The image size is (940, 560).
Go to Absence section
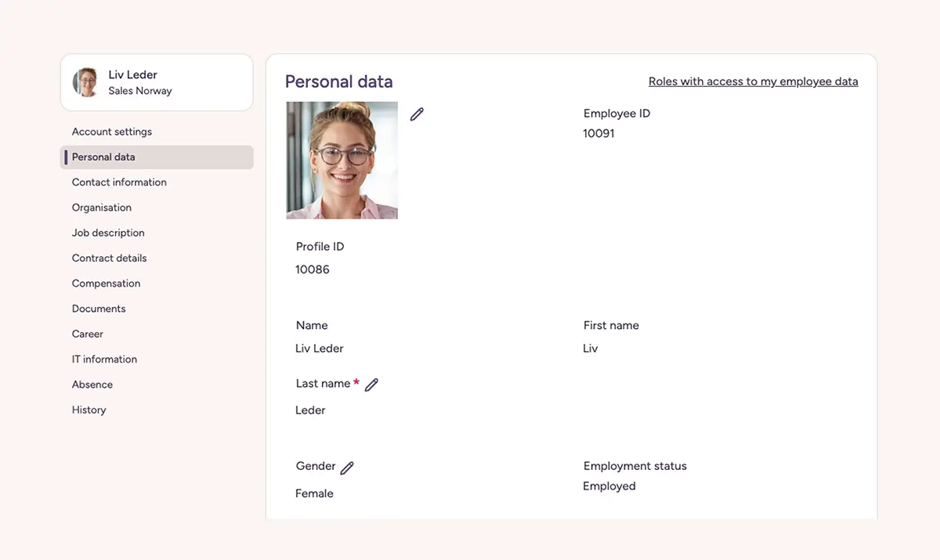pyautogui.click(x=92, y=385)
